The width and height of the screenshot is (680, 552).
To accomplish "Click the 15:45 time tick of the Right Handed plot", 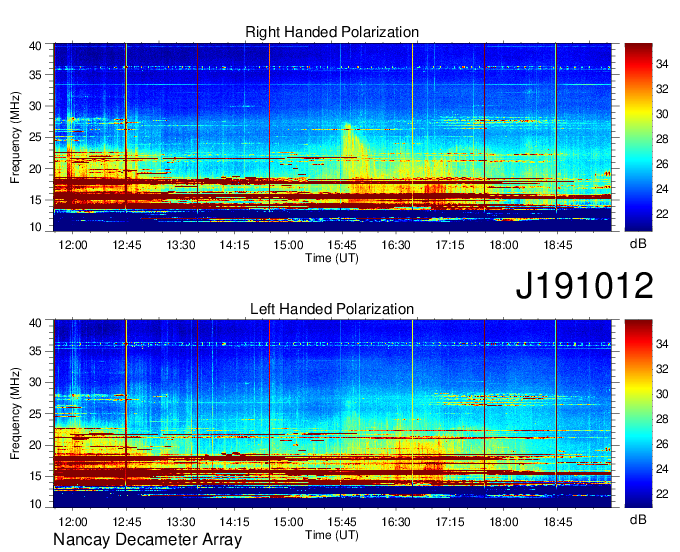I will [342, 245].
